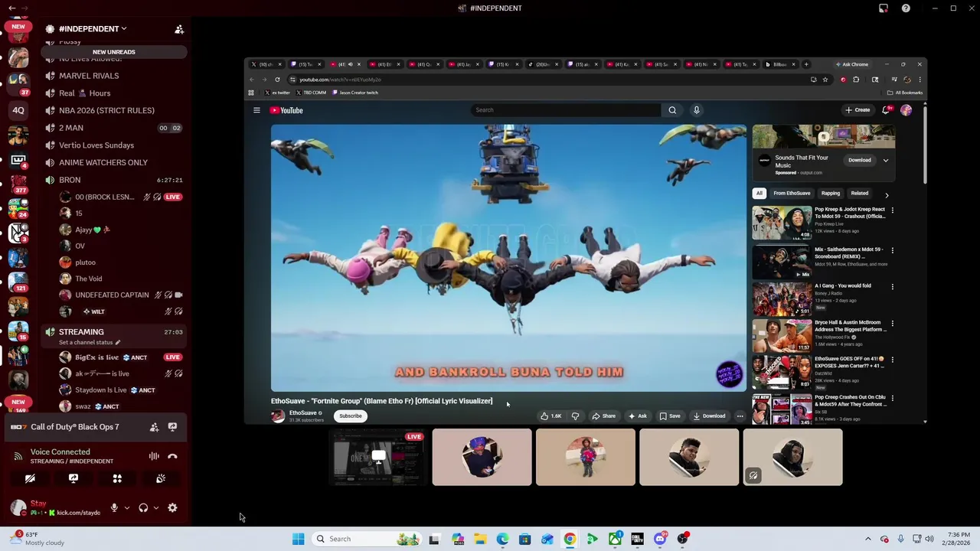Reload the YouTube page in Chrome

coord(277,80)
